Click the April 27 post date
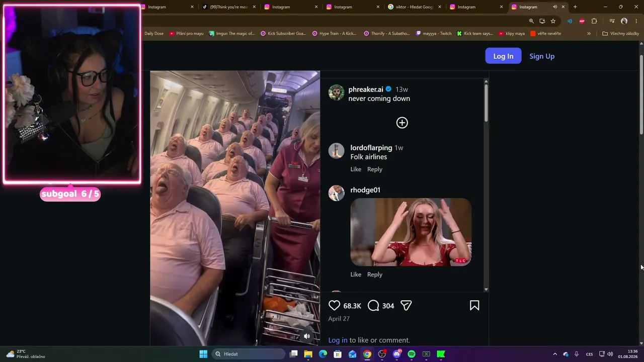 click(339, 319)
